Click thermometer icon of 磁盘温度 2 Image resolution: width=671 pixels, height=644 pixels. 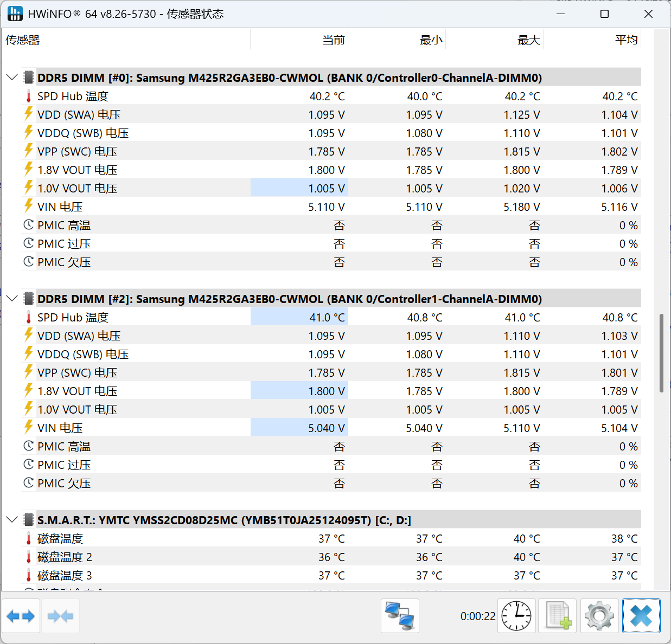[x=29, y=557]
